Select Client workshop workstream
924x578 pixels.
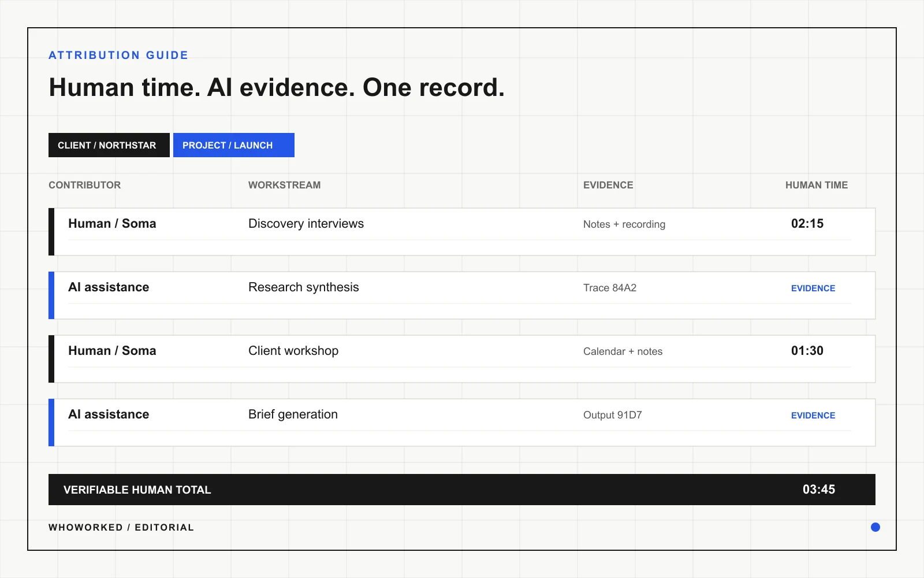point(293,351)
